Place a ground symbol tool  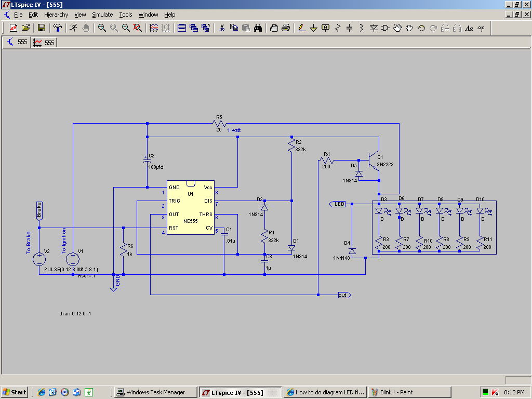[x=313, y=28]
